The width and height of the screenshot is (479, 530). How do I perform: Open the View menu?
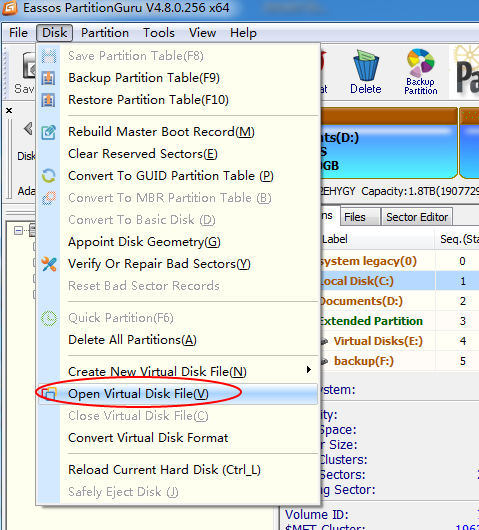(x=202, y=33)
